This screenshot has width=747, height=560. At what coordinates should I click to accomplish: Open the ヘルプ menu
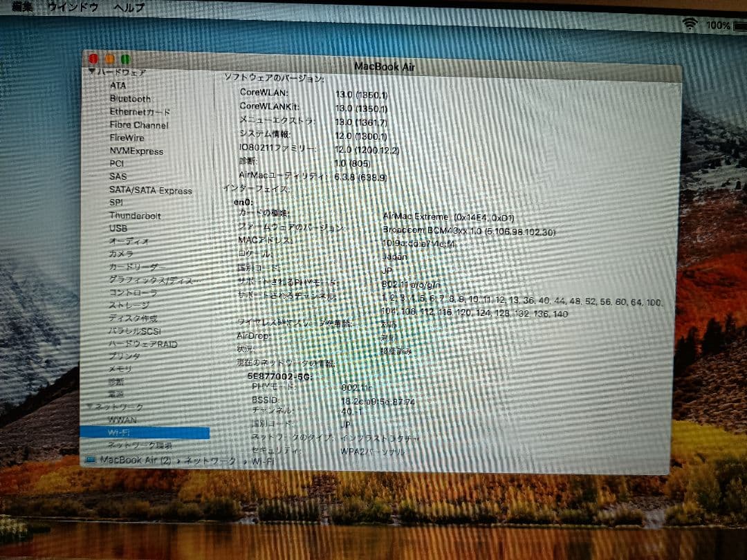coord(129,8)
